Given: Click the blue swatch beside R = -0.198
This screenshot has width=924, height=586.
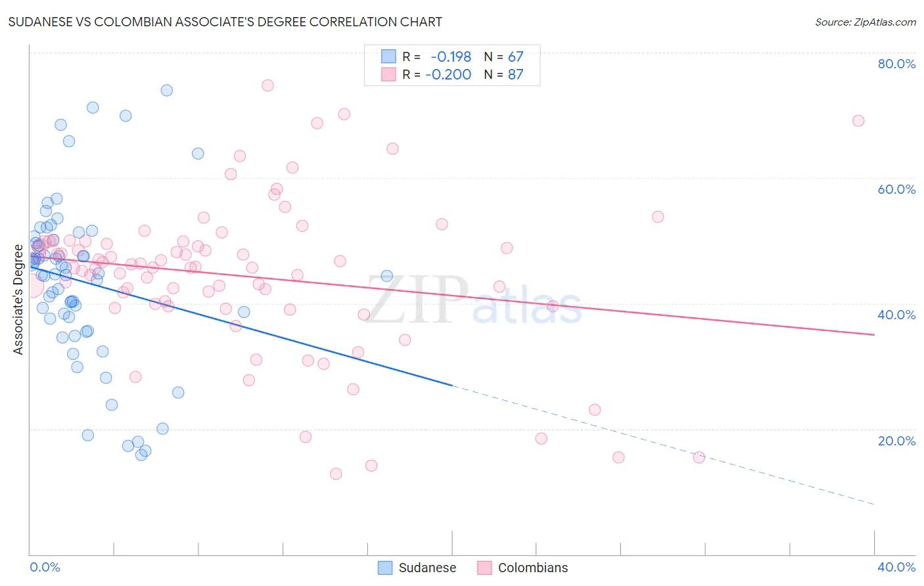Looking at the screenshot, I should click(389, 56).
